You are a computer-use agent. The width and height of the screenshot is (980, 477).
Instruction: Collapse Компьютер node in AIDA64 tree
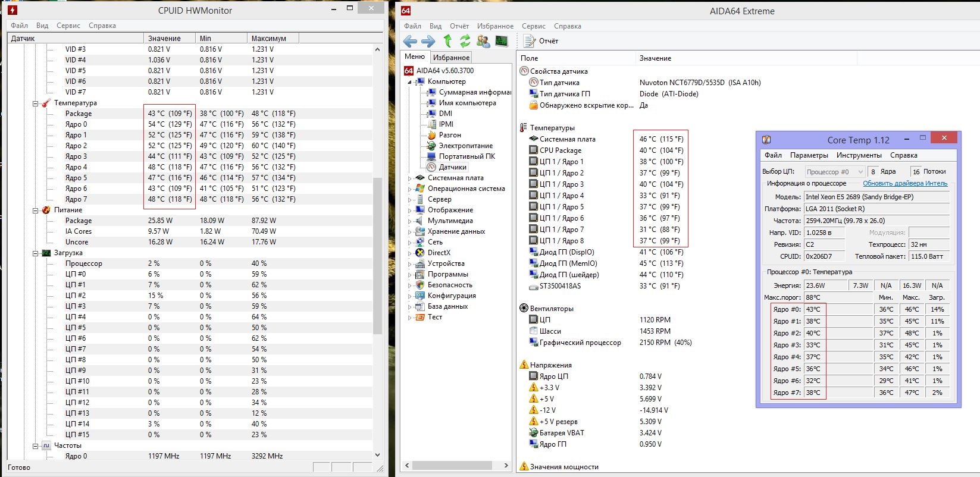[x=409, y=81]
